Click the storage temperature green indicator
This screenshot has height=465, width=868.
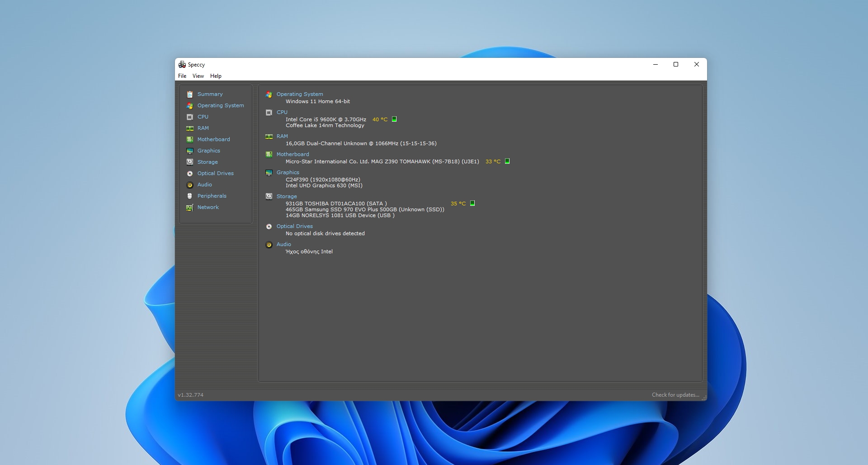[x=472, y=203]
